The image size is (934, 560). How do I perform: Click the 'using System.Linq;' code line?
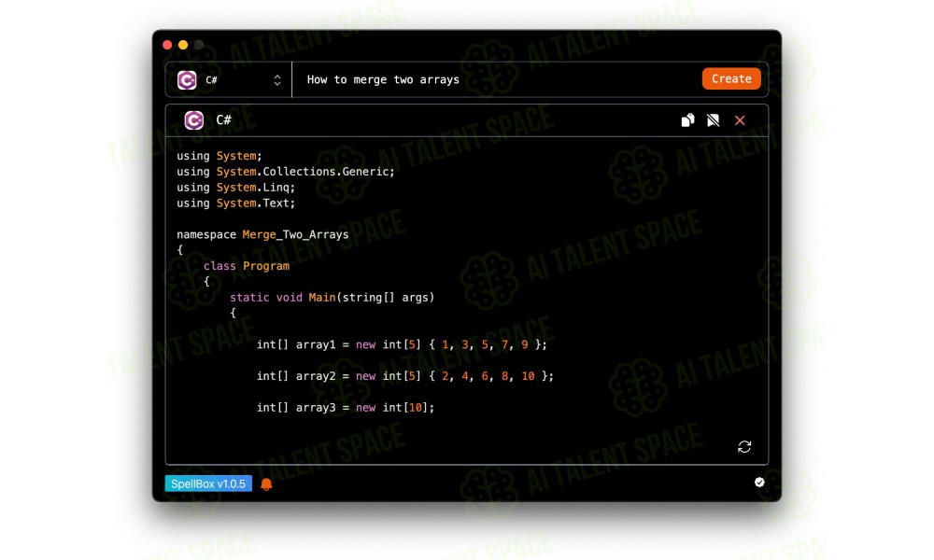(x=236, y=188)
